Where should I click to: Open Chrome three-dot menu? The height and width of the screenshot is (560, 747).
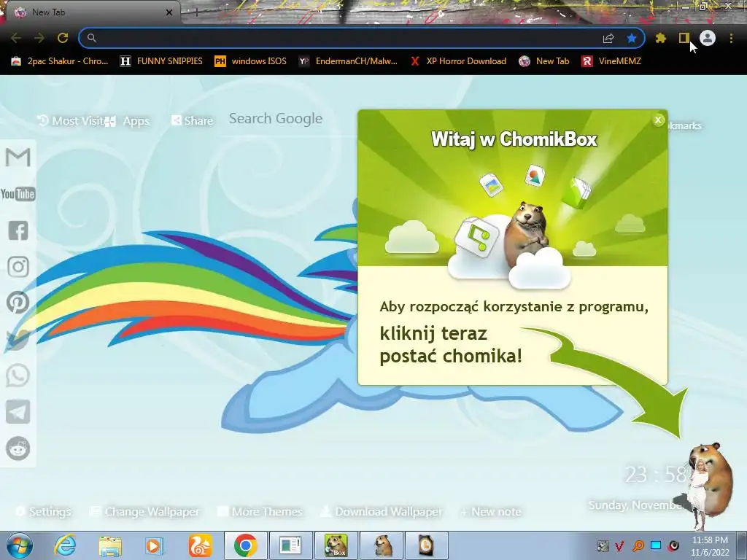[731, 38]
